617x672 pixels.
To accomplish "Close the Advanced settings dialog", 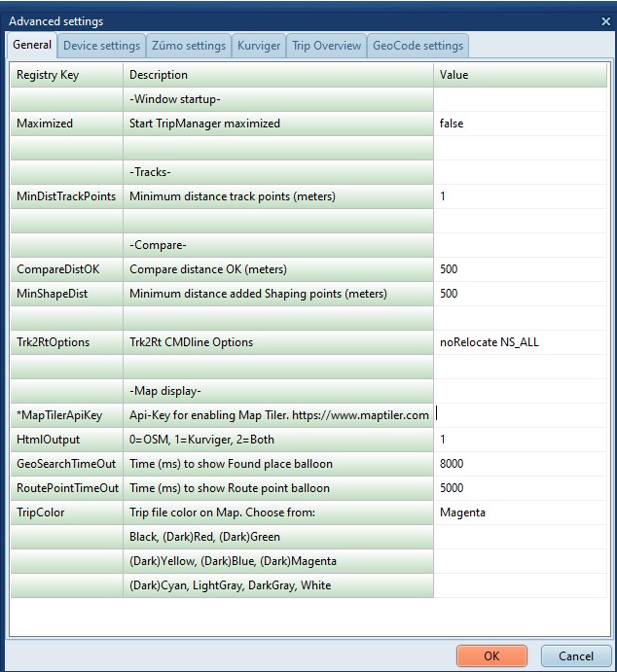I will 605,21.
